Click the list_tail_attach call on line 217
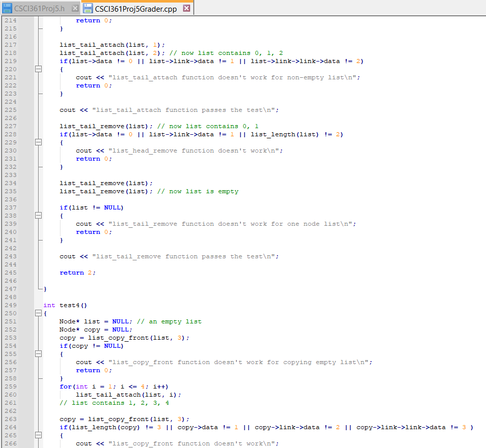 [89, 44]
